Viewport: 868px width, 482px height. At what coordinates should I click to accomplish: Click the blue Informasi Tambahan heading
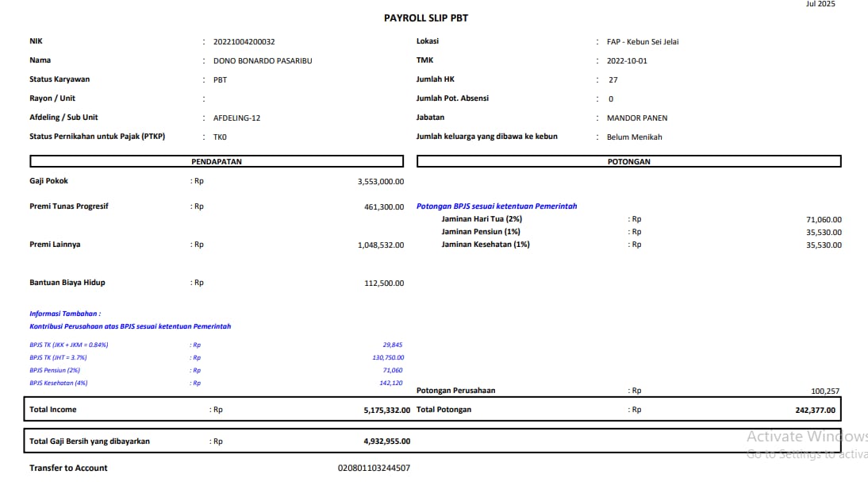[65, 314]
